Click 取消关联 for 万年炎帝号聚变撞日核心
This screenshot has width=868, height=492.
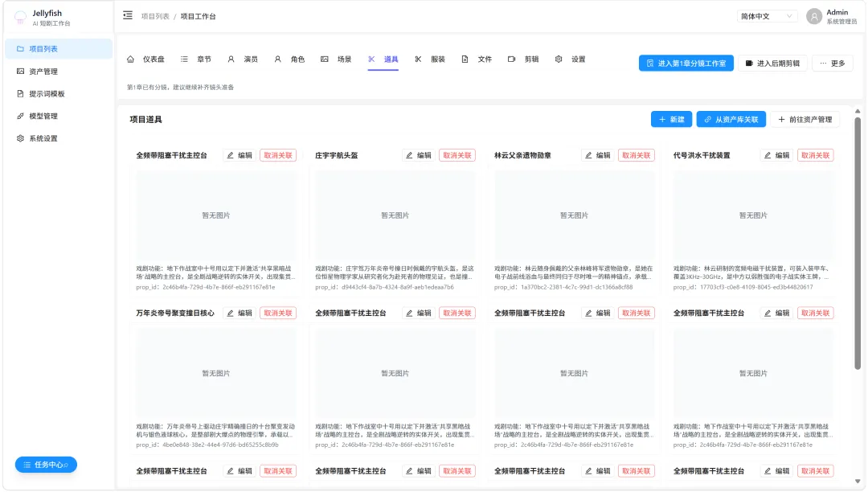(x=278, y=314)
